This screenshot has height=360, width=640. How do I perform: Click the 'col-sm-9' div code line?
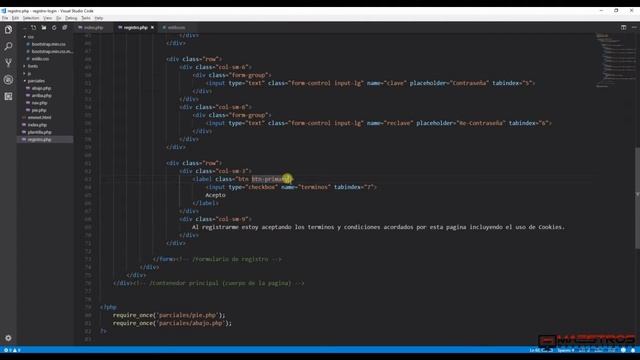point(216,219)
